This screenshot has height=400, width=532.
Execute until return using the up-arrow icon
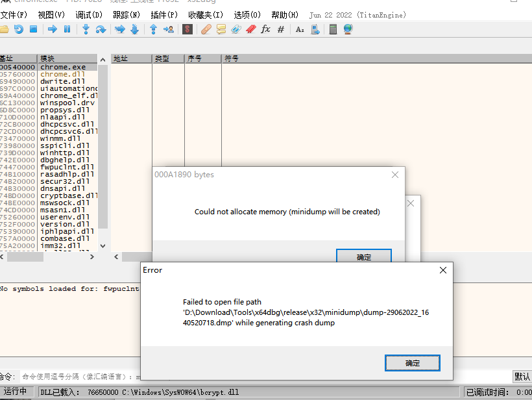pos(152,29)
